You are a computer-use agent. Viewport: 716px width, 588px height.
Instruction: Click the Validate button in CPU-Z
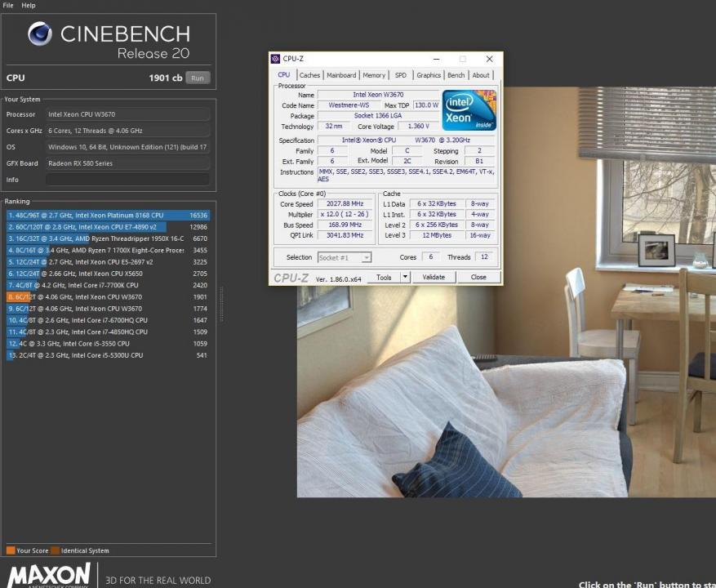point(434,278)
